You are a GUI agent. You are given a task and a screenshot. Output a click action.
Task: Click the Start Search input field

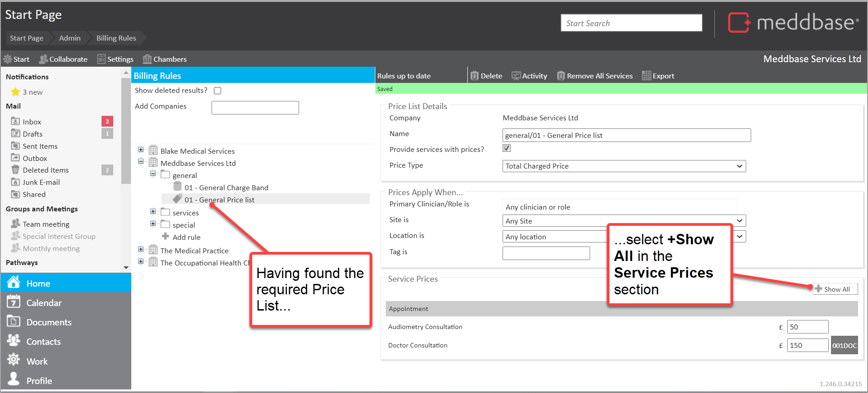tap(631, 23)
